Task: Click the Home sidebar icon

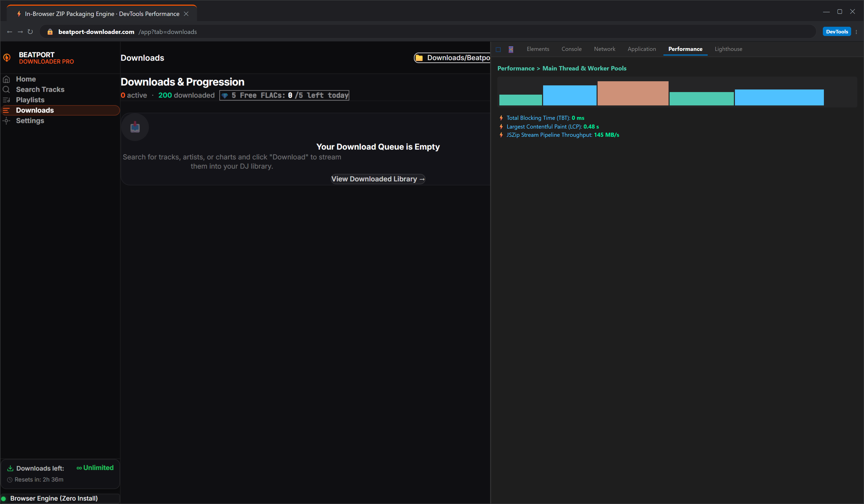Action: point(6,79)
